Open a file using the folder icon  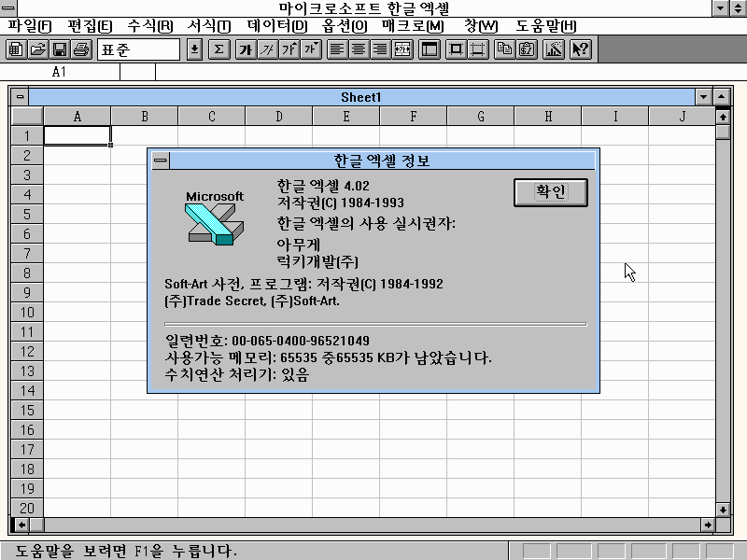tap(38, 49)
